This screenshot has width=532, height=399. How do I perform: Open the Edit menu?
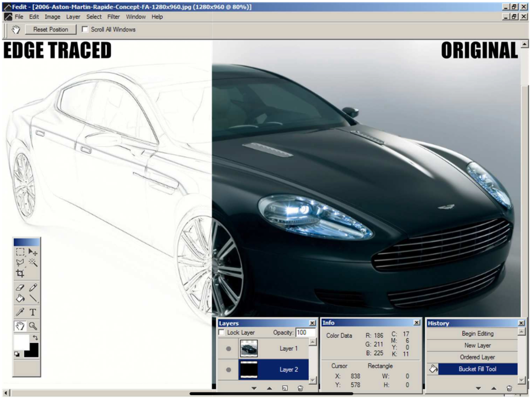coord(34,17)
